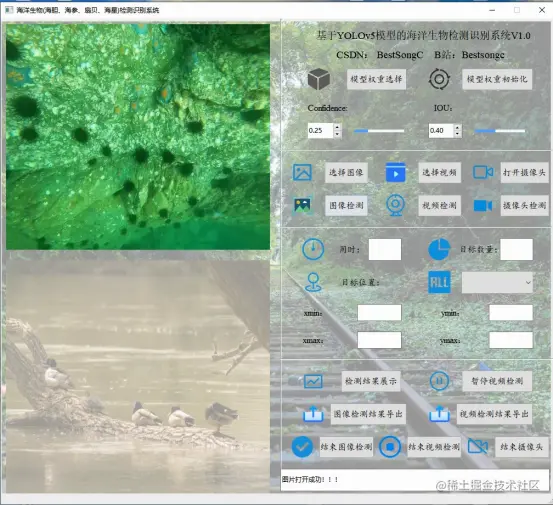554x506 pixels.
Task: Click the blue play-video icon beside 选择视频
Action: coord(395,172)
